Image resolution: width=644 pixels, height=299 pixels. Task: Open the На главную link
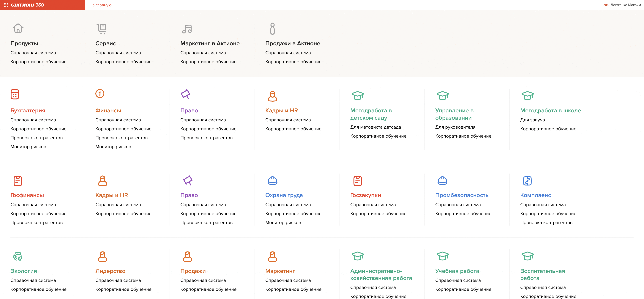100,5
